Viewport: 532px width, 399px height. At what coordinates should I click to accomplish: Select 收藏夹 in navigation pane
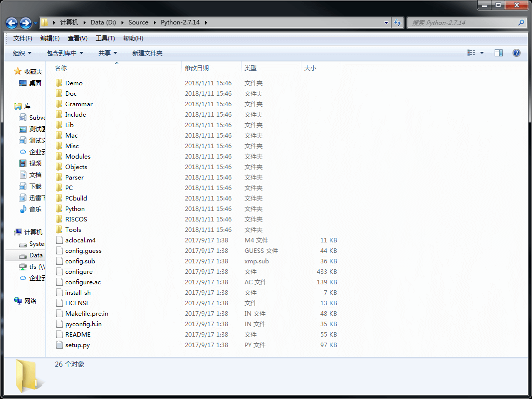coord(28,71)
